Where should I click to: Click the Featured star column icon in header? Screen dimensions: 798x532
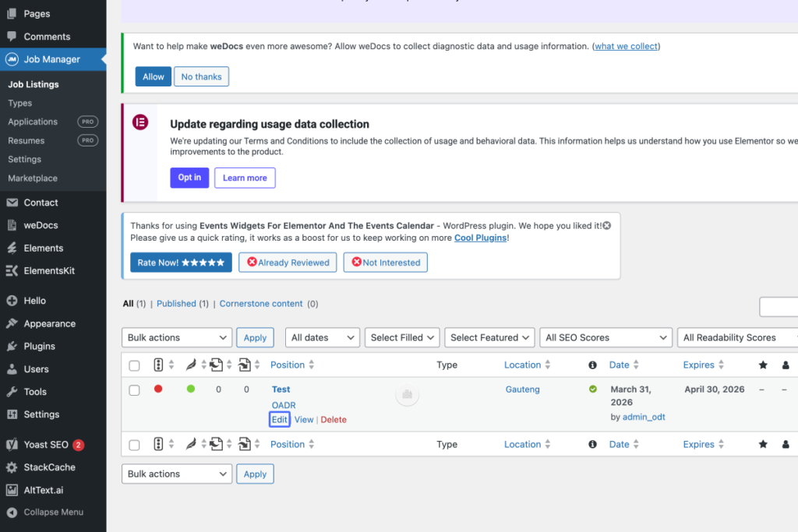coord(763,365)
